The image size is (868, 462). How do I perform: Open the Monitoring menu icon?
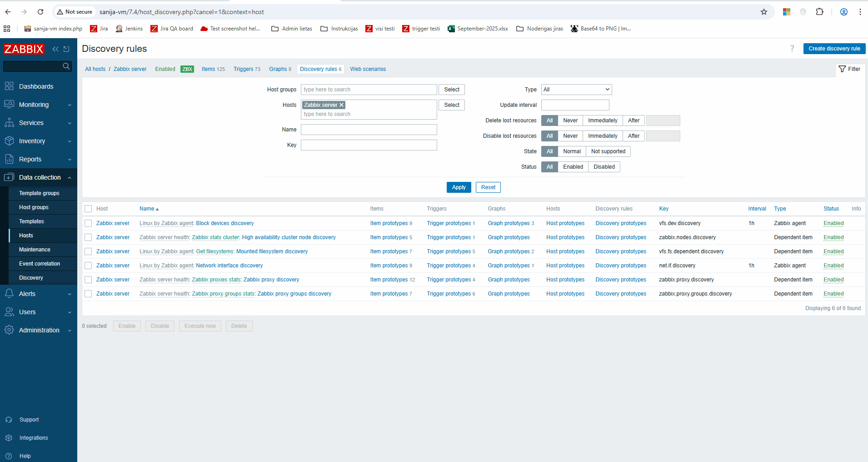(9, 104)
